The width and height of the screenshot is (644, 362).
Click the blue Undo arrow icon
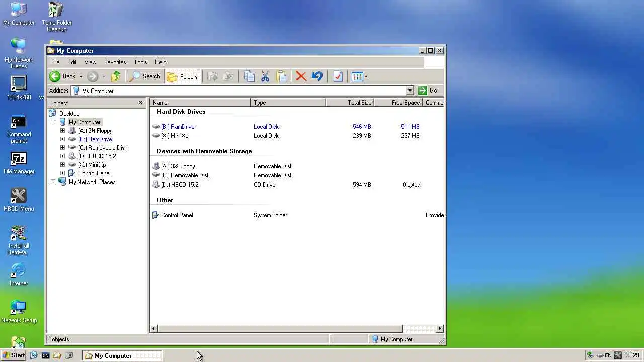(x=317, y=76)
